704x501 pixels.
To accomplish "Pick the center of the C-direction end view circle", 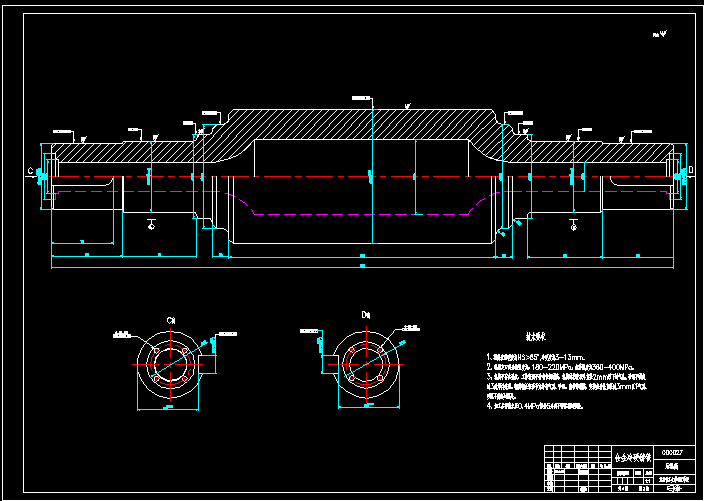I will pos(171,364).
